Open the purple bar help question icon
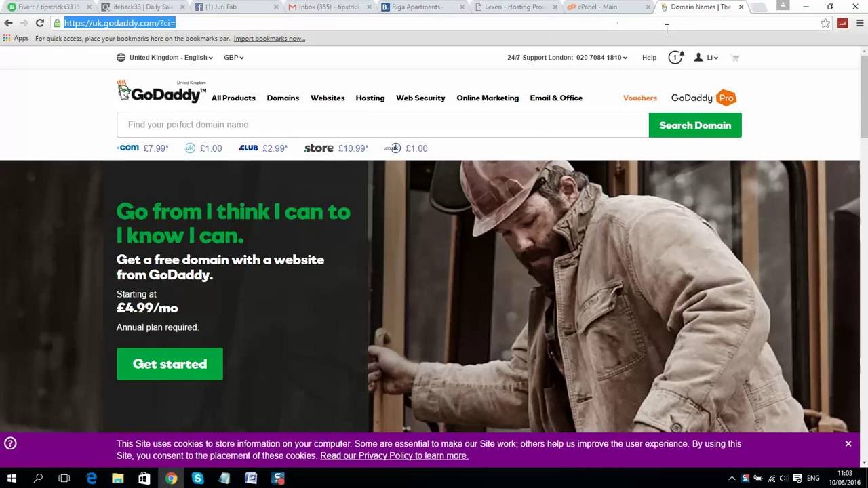Screen dimensions: 868x488 point(10,444)
